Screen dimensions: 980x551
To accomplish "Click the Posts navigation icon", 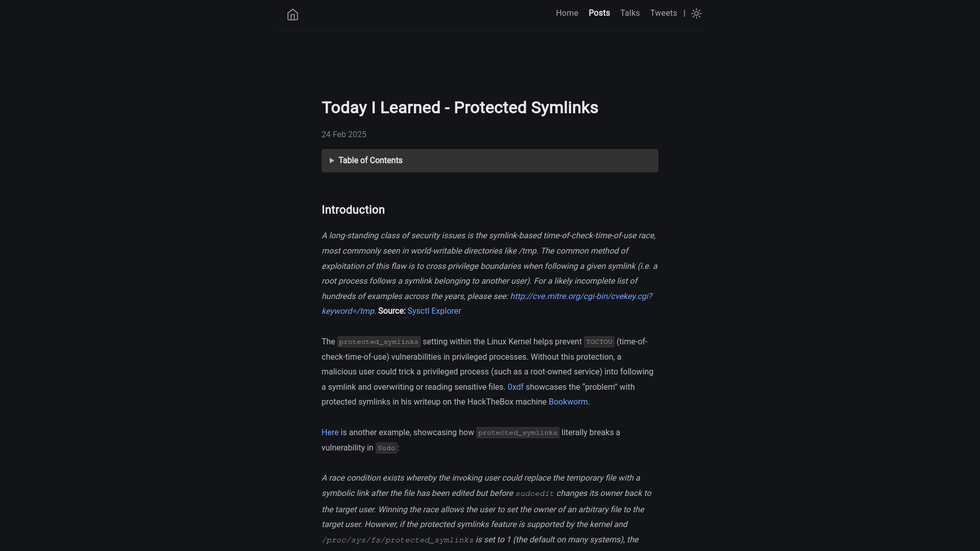I will 599,13.
